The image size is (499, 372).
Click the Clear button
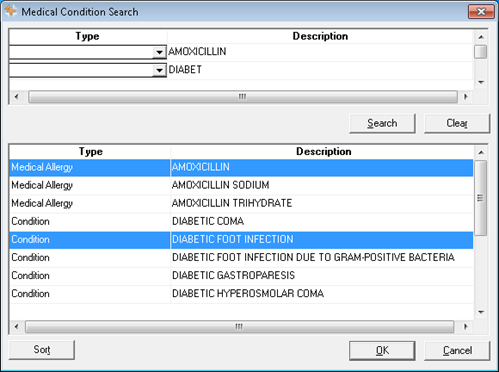457,123
